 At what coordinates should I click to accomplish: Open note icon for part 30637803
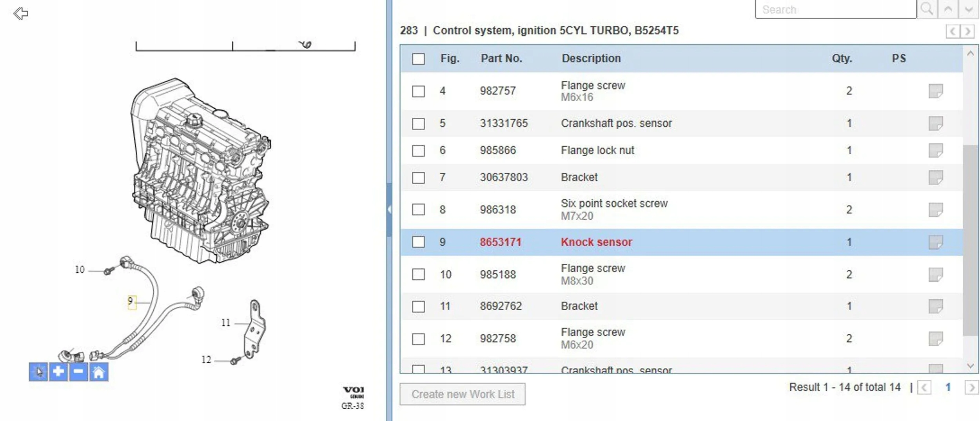(x=936, y=177)
